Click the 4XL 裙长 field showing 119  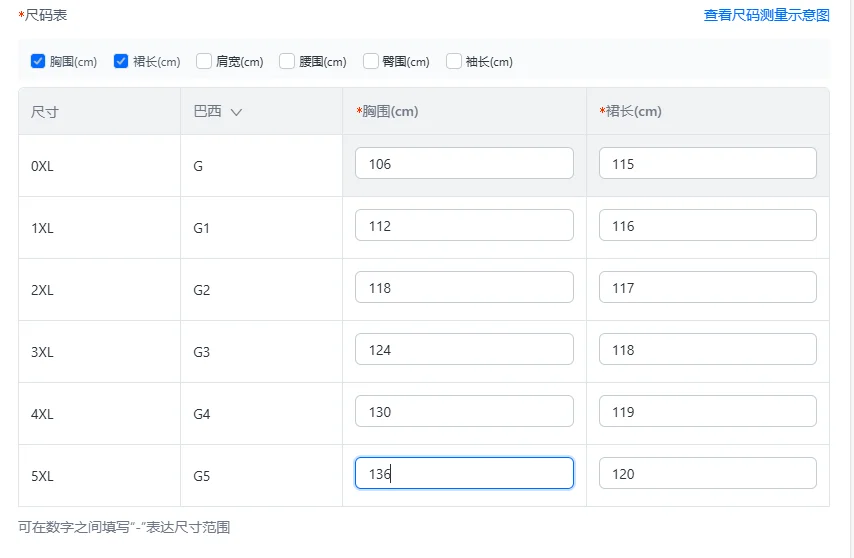(x=707, y=412)
